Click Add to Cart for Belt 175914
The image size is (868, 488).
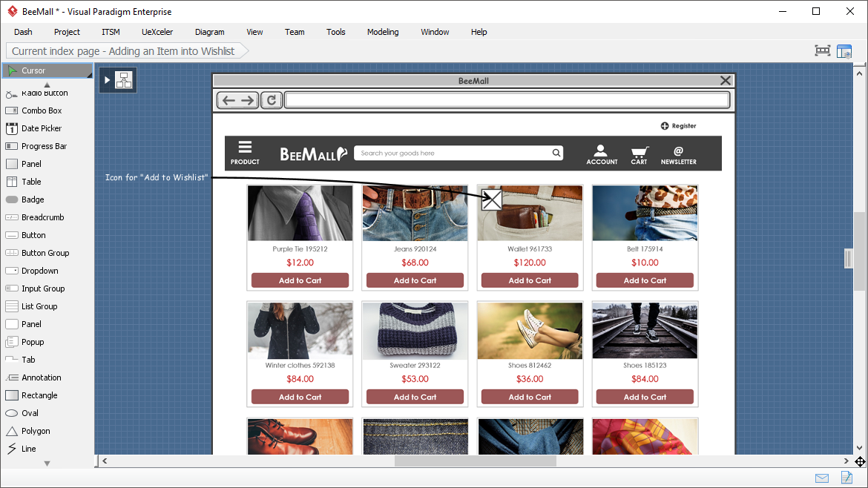tap(645, 280)
